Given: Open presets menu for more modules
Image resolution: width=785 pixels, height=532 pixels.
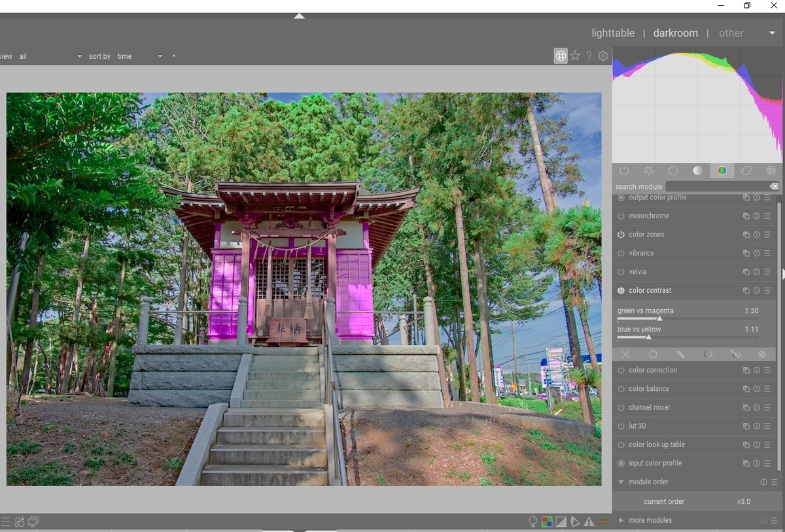Looking at the screenshot, I should tap(774, 520).
